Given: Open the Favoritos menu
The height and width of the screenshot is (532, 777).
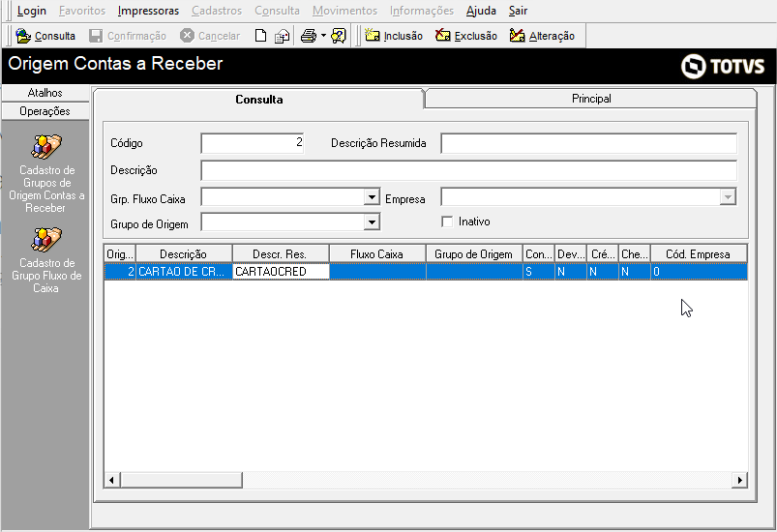Looking at the screenshot, I should (82, 11).
